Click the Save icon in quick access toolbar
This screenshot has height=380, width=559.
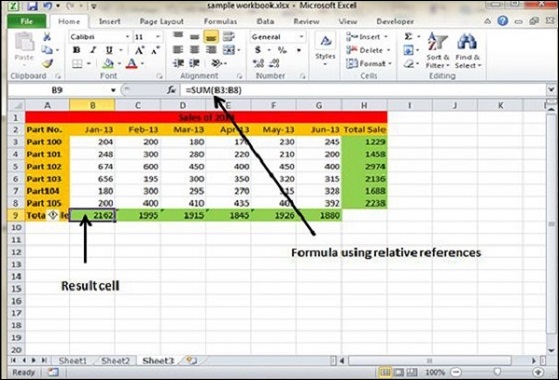tap(32, 5)
